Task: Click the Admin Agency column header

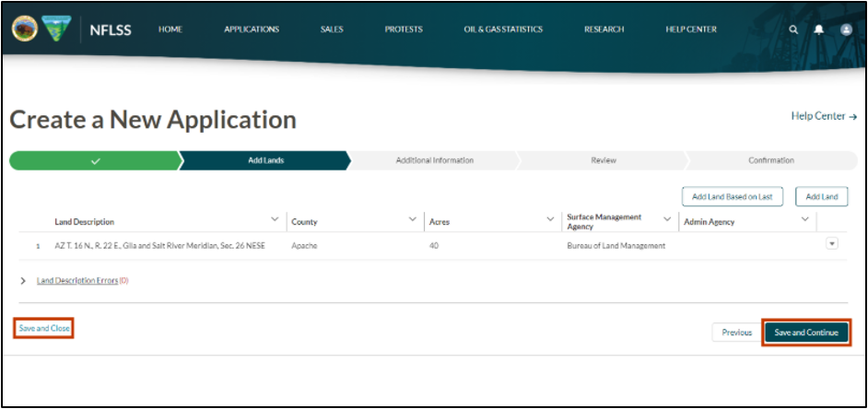Action: [710, 222]
